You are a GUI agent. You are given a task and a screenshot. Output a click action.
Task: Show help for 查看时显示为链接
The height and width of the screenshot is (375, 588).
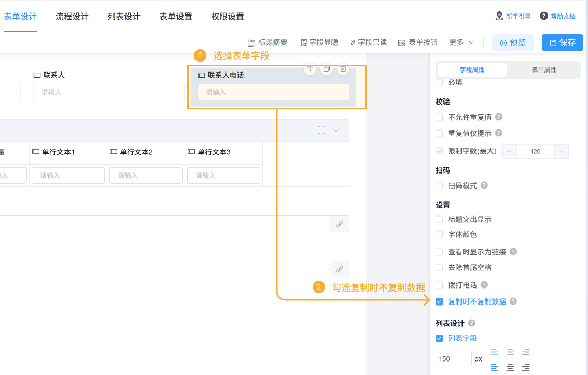[513, 252]
